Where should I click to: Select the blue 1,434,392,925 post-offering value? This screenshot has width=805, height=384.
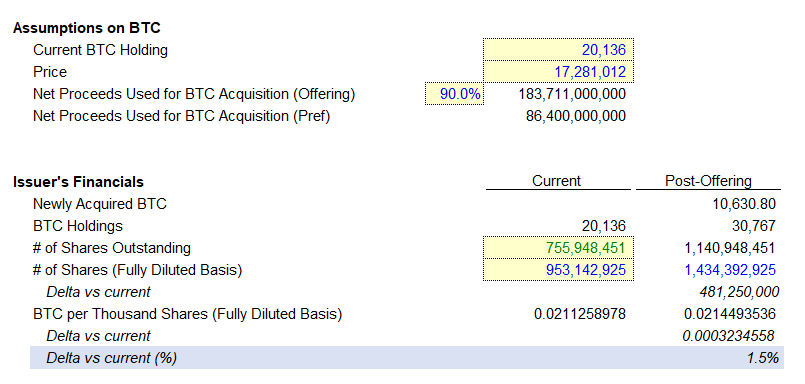tap(730, 270)
